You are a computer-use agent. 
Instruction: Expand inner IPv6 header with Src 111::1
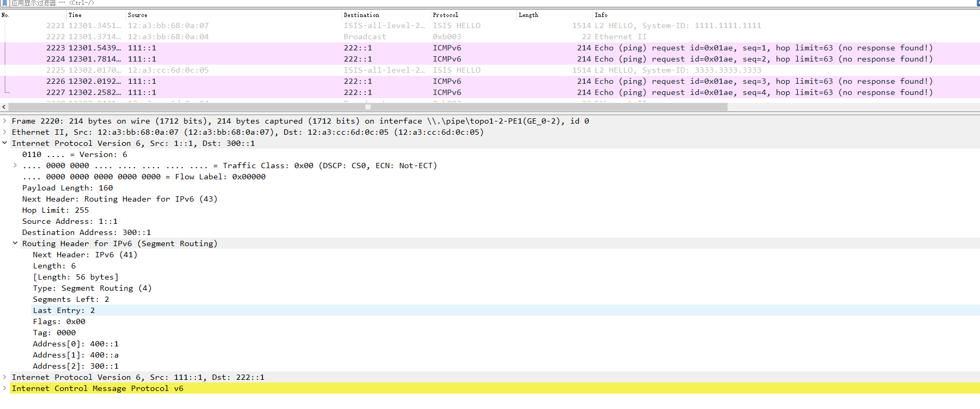click(5, 377)
